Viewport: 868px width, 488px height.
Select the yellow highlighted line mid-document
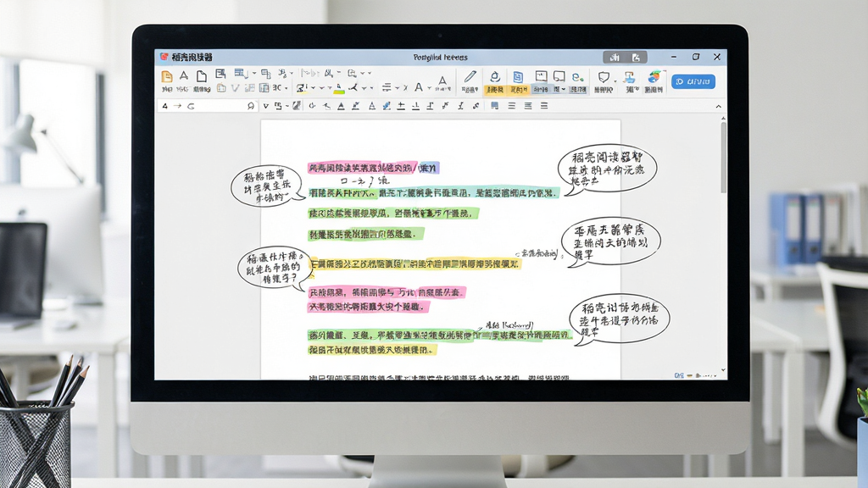coord(415,264)
